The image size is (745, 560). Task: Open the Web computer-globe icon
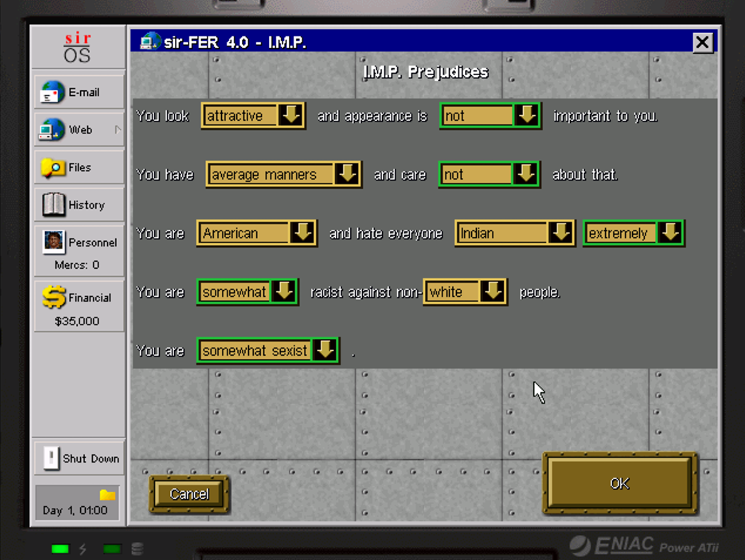pos(52,130)
